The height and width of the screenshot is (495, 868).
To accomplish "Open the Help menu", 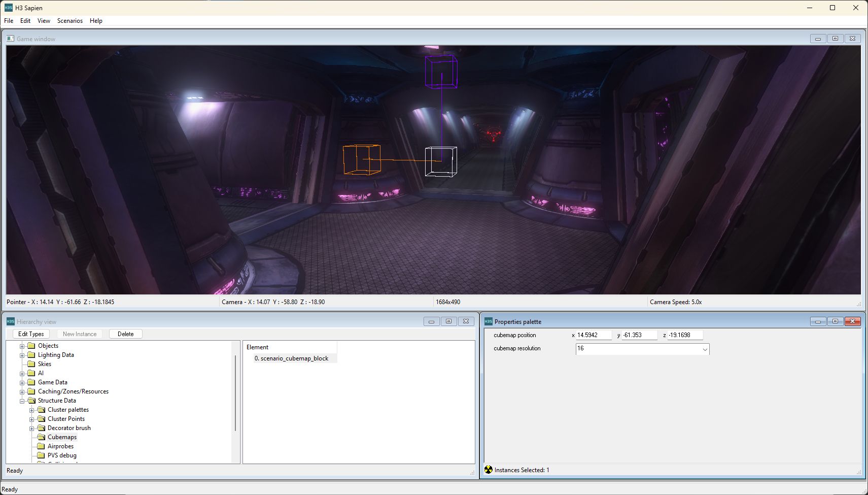I will pos(96,21).
